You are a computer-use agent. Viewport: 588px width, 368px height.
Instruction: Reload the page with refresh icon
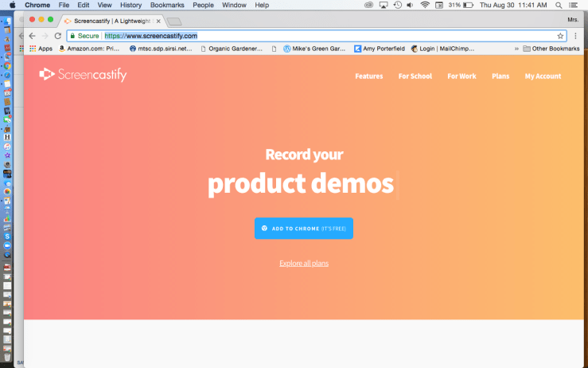coord(57,36)
